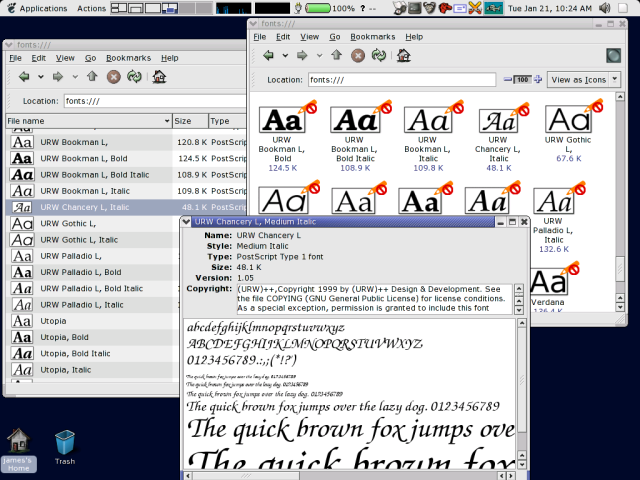The image size is (640, 480).
Task: Click the volume speaker icon in the panel
Action: [x=604, y=8]
